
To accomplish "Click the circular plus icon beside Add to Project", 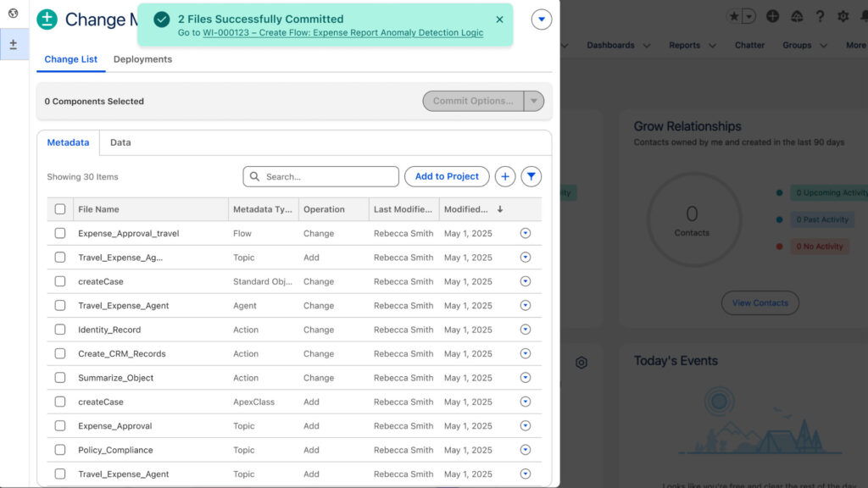I will coord(504,176).
